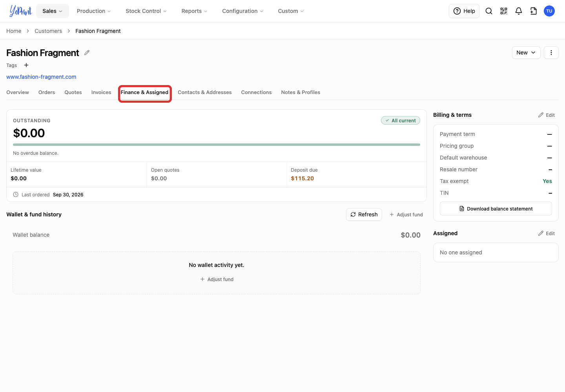Image resolution: width=565 pixels, height=392 pixels.
Task: Open www.fashion-fragment.com link
Action: 41,77
